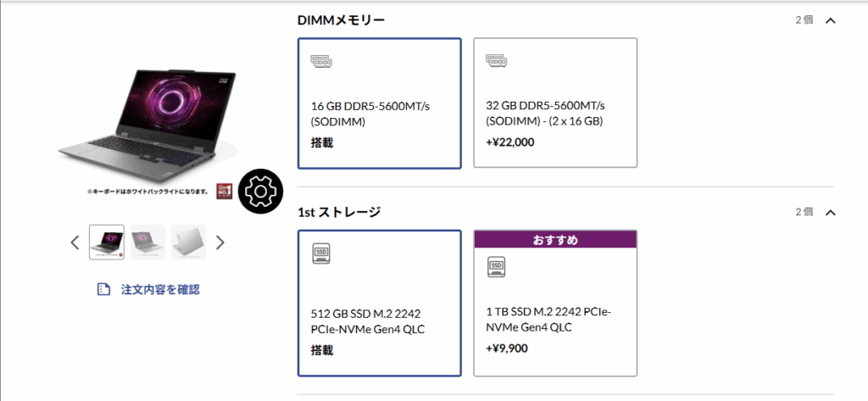Select the second laptop thumbnail
The height and width of the screenshot is (401, 868).
point(147,242)
